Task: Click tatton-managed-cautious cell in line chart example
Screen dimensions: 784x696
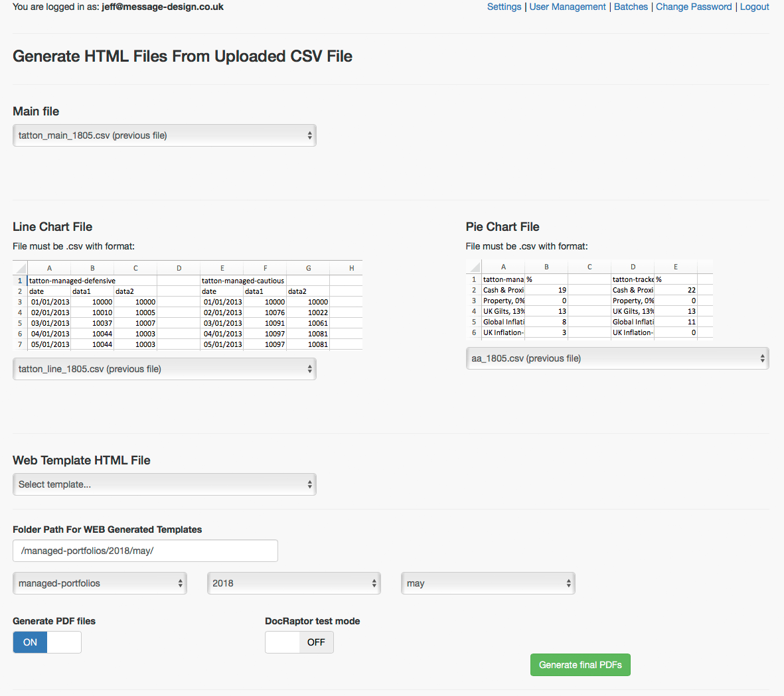Action: coord(243,281)
